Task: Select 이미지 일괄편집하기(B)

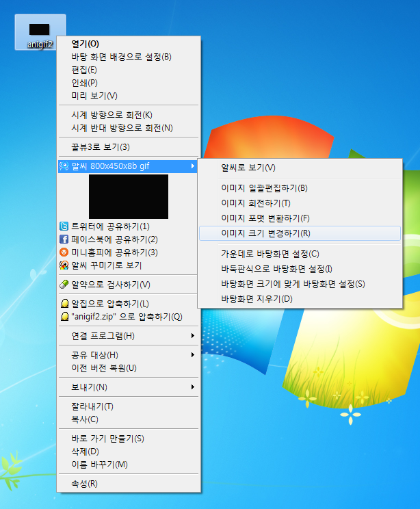Action: click(300, 188)
